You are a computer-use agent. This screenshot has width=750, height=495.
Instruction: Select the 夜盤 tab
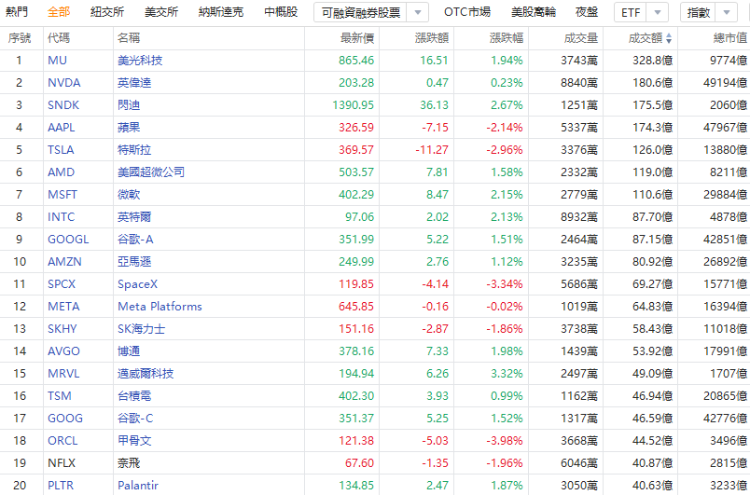coord(586,12)
